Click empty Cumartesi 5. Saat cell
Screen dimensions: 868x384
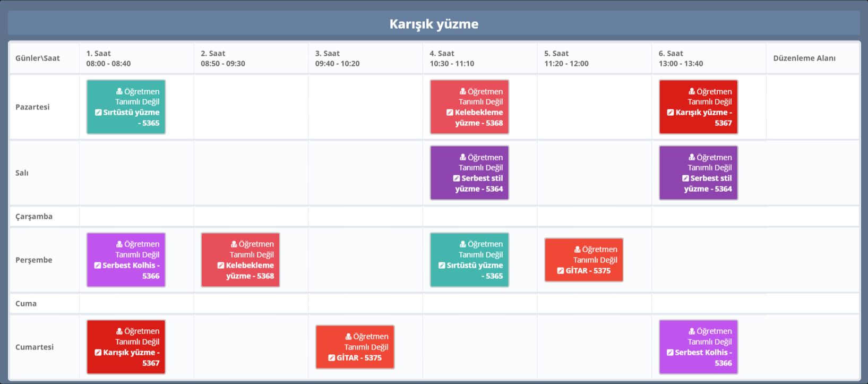pos(594,347)
